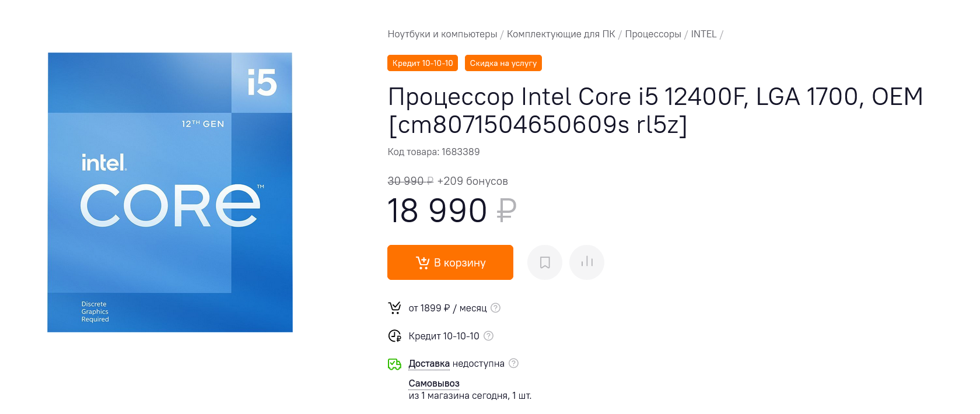Click the Скидка на услугу badge
This screenshot has width=980, height=414.
pyautogui.click(x=503, y=63)
